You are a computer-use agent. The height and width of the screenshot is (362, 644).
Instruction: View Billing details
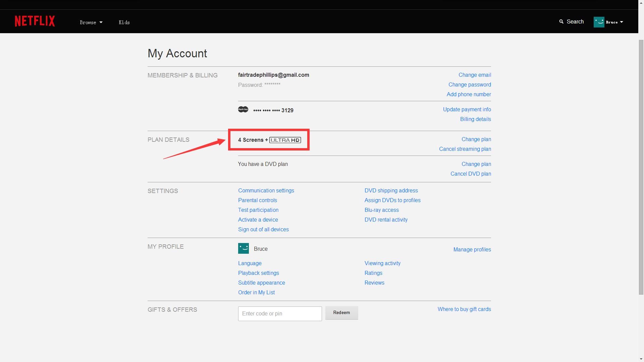476,119
